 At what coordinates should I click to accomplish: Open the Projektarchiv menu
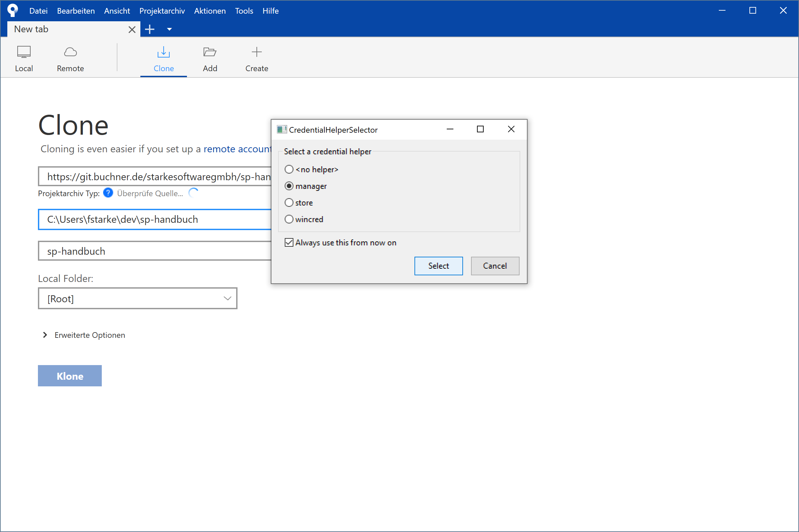click(x=162, y=11)
